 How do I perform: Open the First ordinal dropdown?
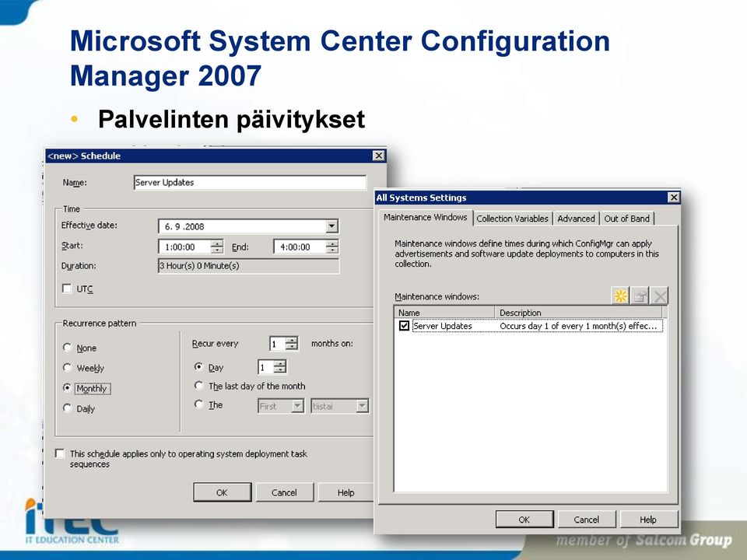[x=297, y=406]
